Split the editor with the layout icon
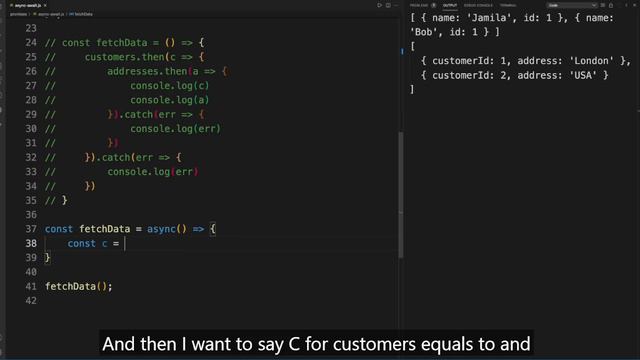 click(x=388, y=5)
